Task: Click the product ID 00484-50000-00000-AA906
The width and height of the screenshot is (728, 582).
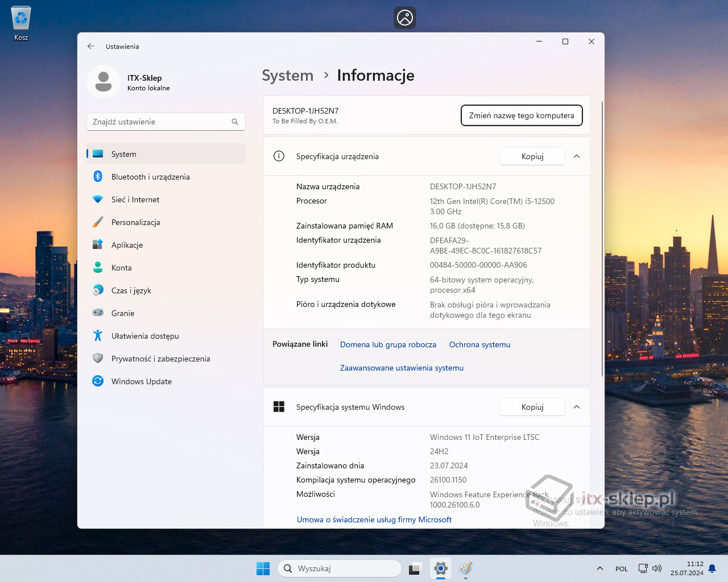Action: 478,265
